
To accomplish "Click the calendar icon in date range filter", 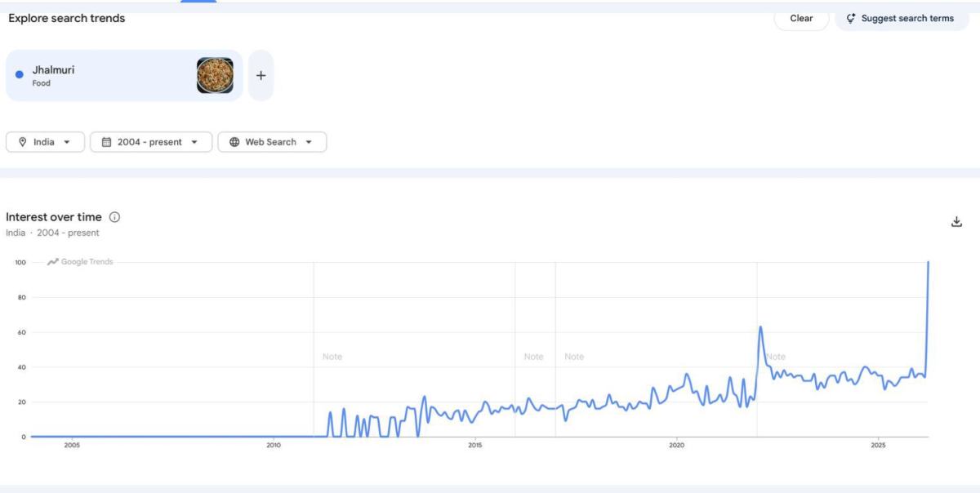I will coord(106,142).
